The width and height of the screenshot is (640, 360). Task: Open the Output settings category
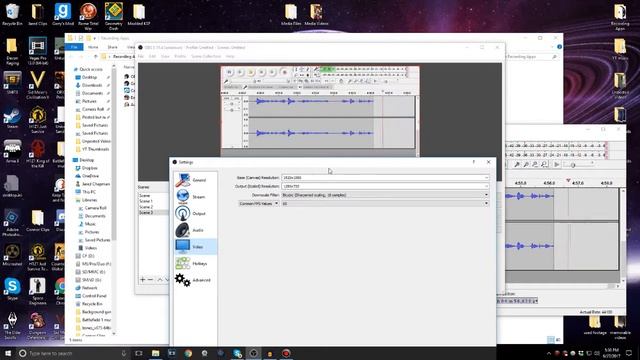pos(196,213)
